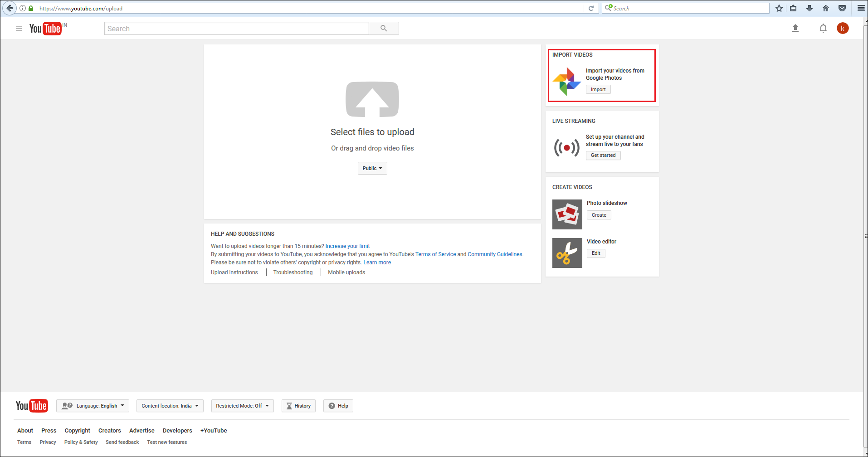Viewport: 868px width, 457px height.
Task: Open the Firefox menu in the top right
Action: click(861, 8)
